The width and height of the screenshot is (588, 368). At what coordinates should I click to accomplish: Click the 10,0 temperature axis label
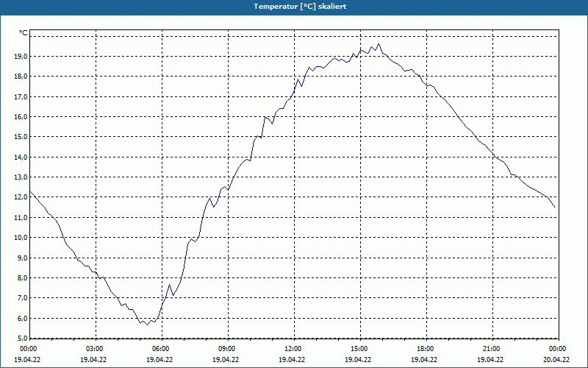(22, 238)
